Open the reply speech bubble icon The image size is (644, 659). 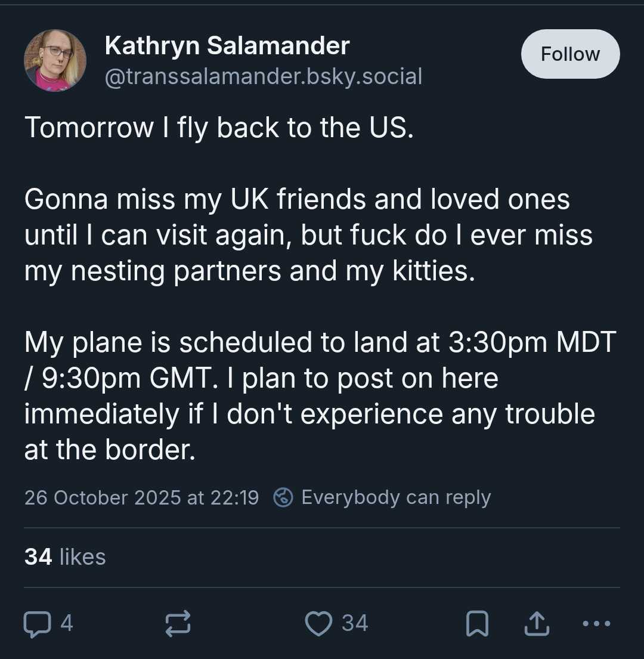tap(38, 624)
